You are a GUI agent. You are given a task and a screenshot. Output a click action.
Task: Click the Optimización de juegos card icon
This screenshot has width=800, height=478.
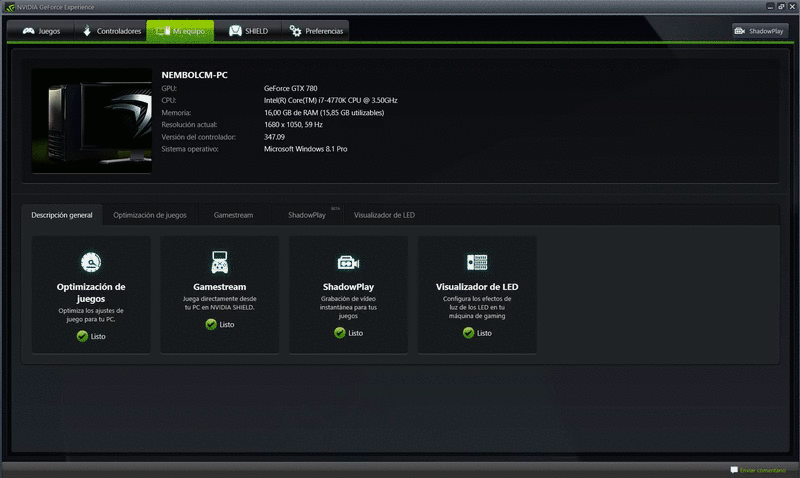[x=91, y=262]
